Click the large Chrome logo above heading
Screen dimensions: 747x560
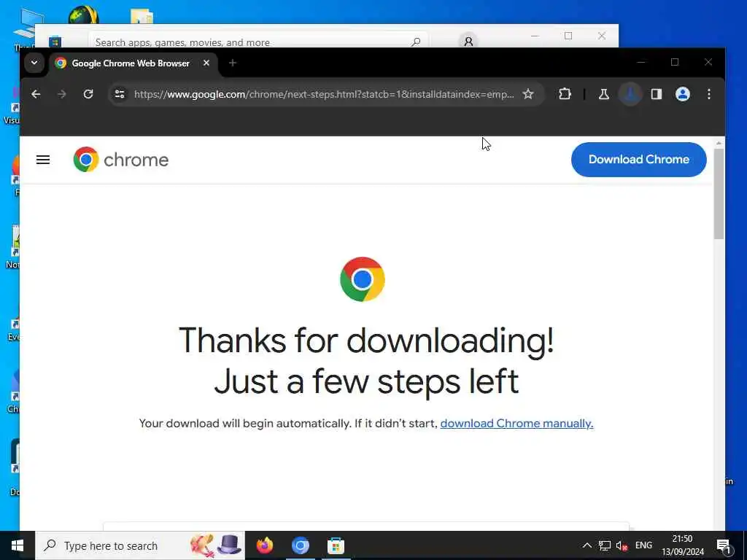(x=363, y=279)
